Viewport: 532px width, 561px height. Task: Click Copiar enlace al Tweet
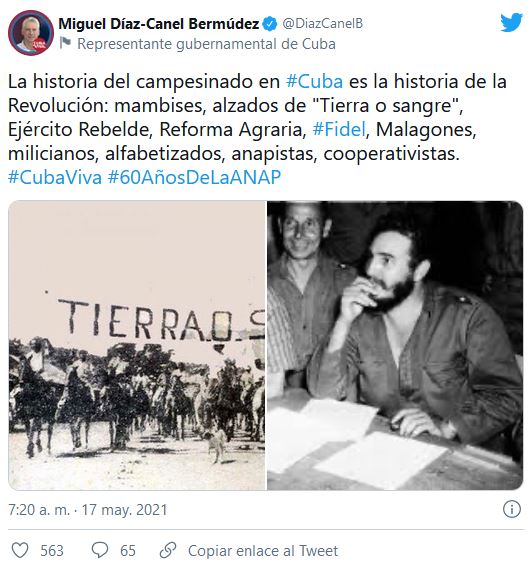(263, 551)
